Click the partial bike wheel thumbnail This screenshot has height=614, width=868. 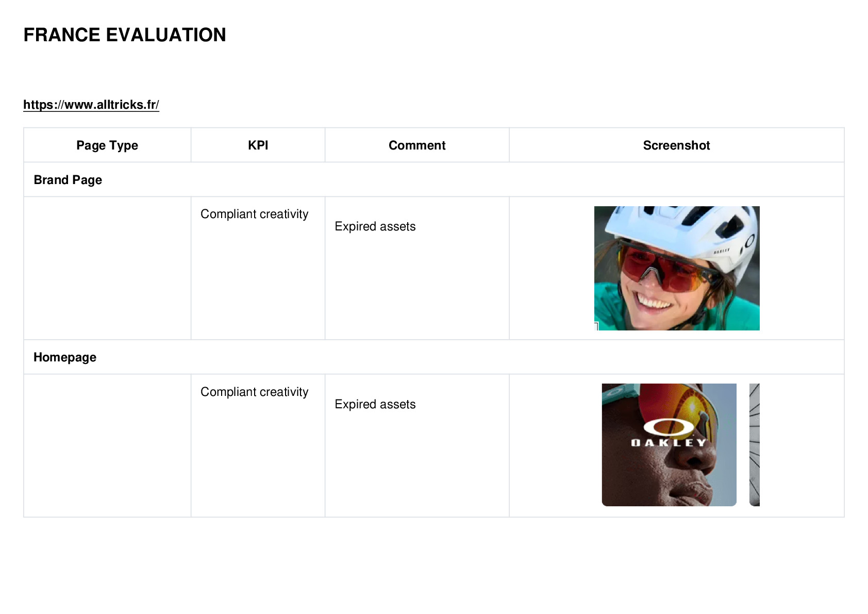click(755, 445)
